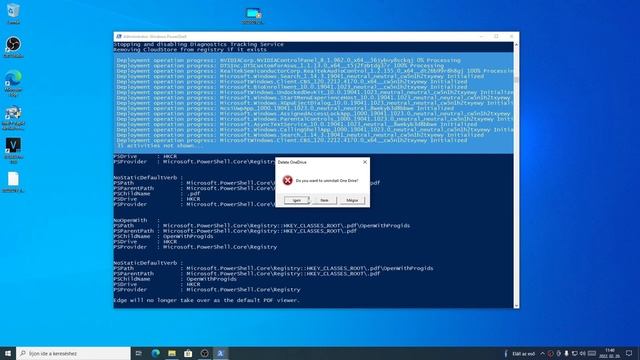
Task: Click the weather widget in taskbar
Action: [x=520, y=353]
